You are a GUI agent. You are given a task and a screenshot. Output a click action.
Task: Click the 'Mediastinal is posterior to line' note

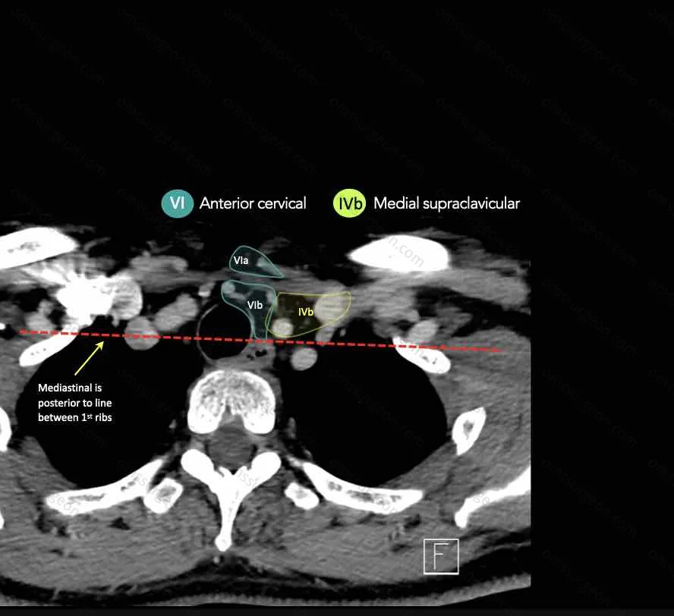point(75,403)
